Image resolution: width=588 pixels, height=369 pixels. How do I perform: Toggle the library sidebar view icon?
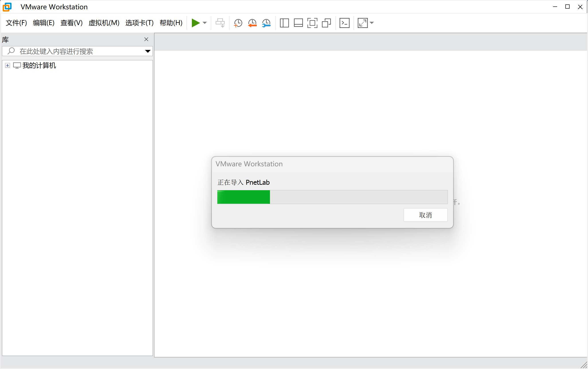point(284,23)
